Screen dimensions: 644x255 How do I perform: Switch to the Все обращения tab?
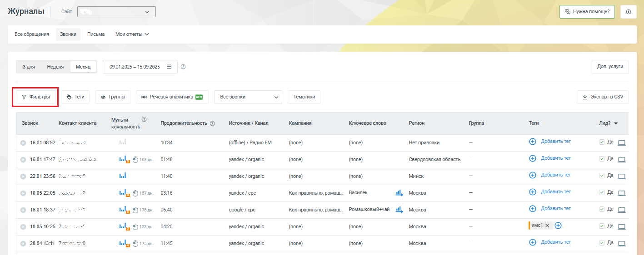[x=32, y=34]
